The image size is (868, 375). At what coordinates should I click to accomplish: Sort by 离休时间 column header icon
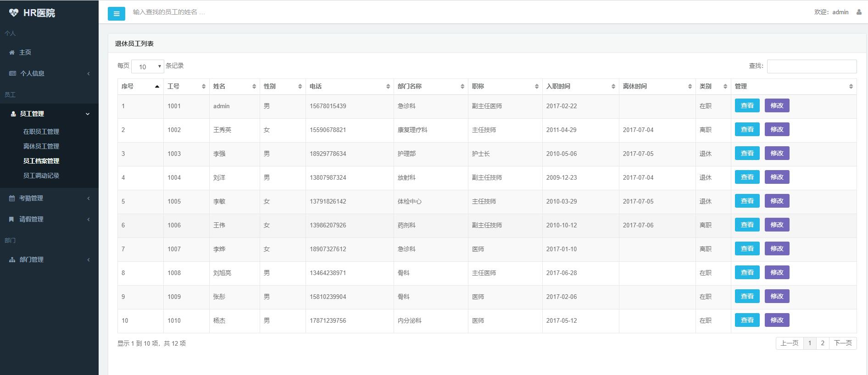pyautogui.click(x=690, y=87)
